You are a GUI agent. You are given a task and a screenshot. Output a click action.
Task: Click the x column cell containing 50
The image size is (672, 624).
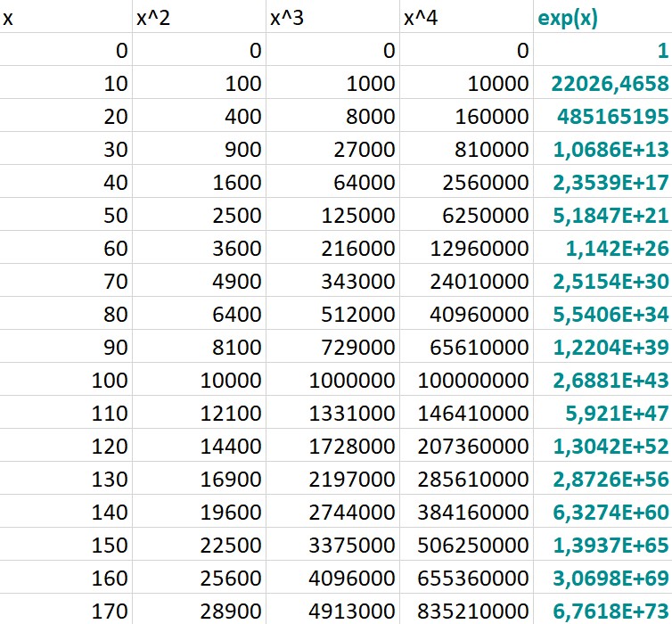click(66, 215)
